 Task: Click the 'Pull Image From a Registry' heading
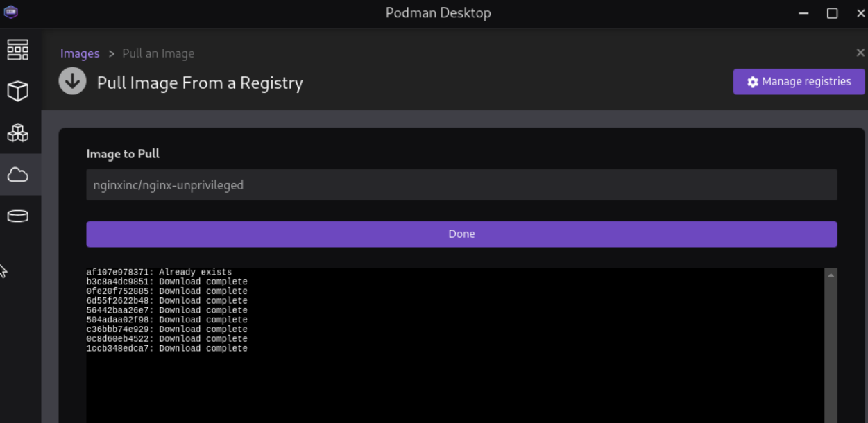tap(200, 83)
